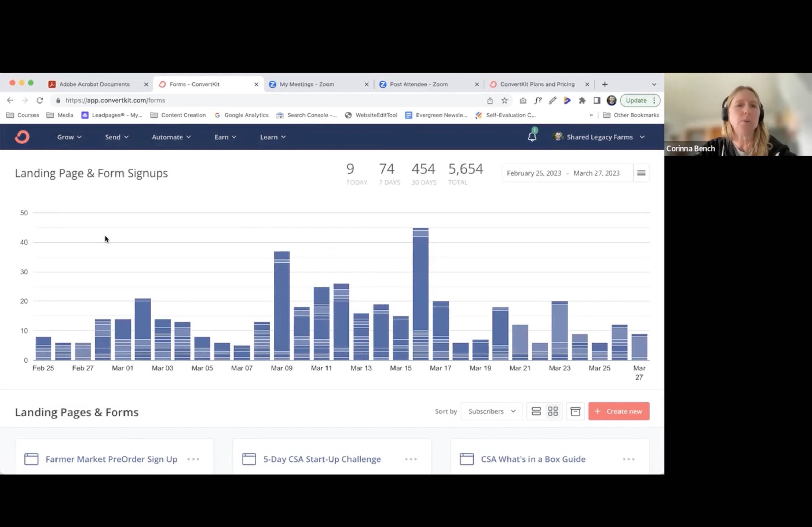Expand the Automate menu
This screenshot has height=527, width=812.
tap(171, 137)
